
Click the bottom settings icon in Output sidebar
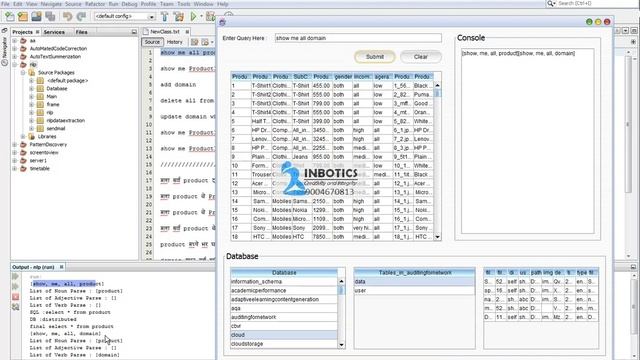(16, 307)
